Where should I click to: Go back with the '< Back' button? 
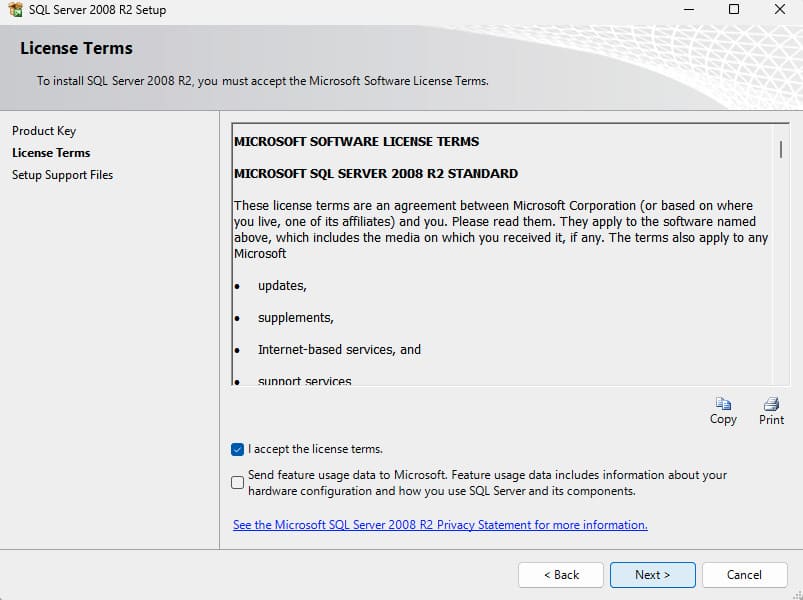pos(560,575)
